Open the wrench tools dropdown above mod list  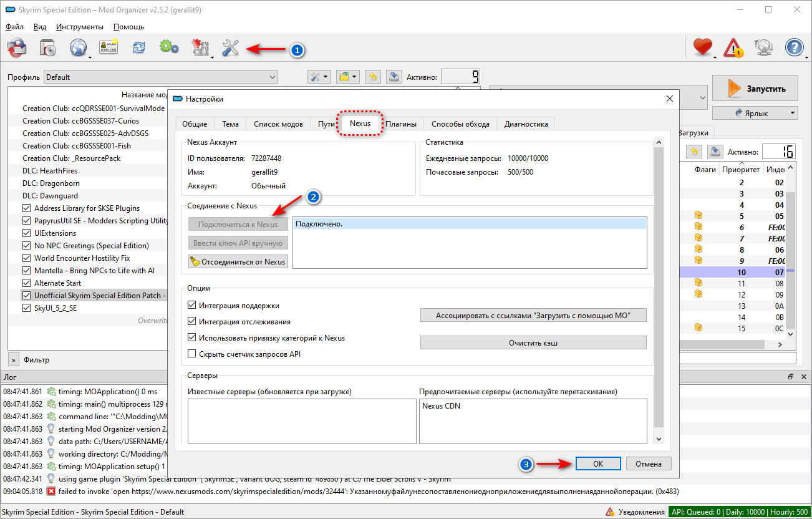[x=319, y=77]
